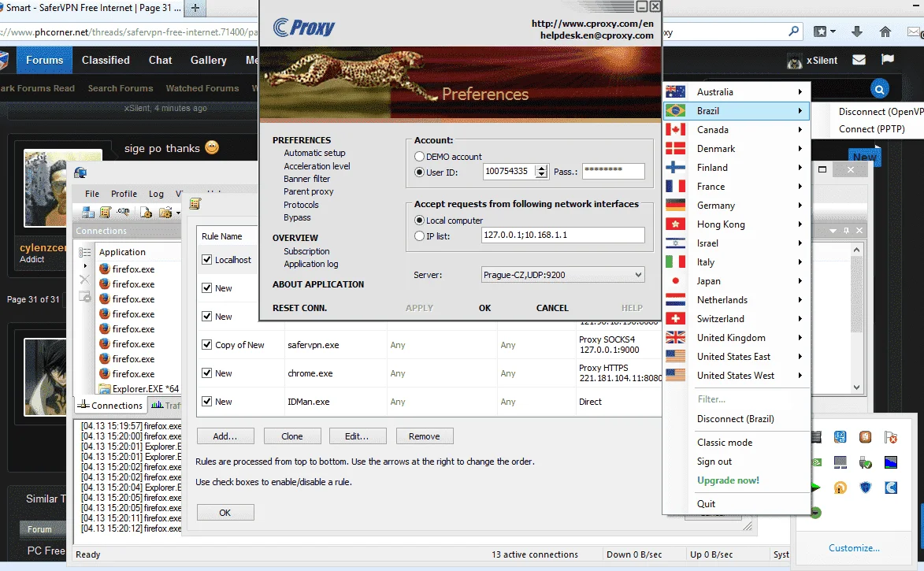The width and height of the screenshot is (924, 571).
Task: Expand the Canada submenu
Action: coord(737,130)
